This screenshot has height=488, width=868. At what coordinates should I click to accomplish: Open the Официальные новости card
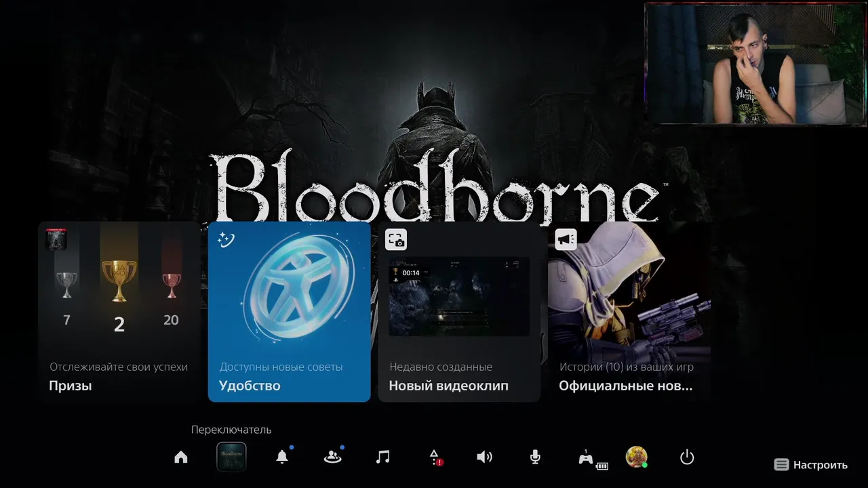629,312
